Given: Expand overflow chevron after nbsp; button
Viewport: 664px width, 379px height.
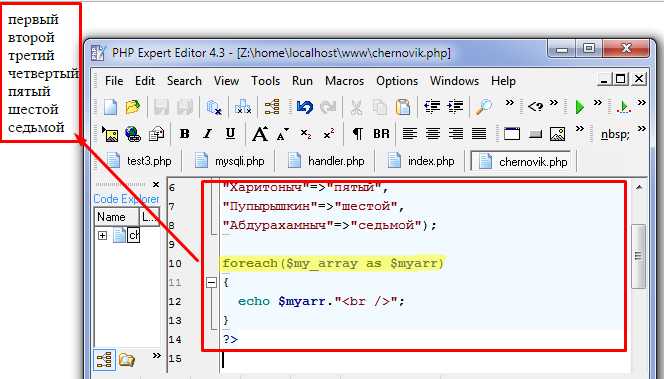Looking at the screenshot, I should (x=642, y=128).
